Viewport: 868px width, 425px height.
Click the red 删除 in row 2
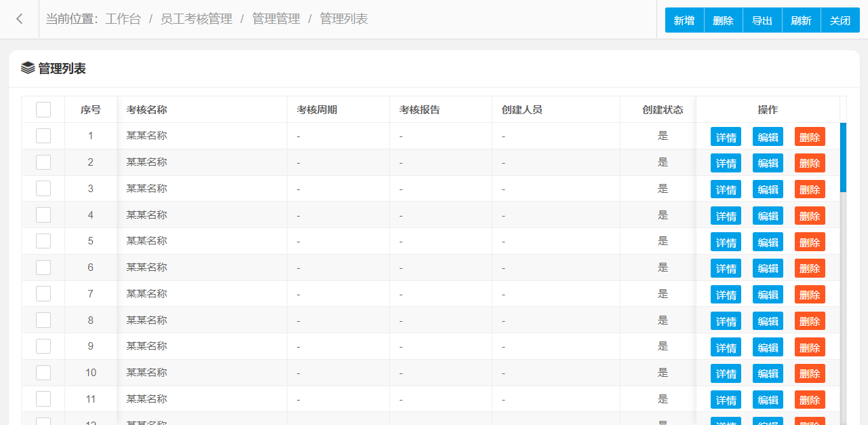(810, 163)
